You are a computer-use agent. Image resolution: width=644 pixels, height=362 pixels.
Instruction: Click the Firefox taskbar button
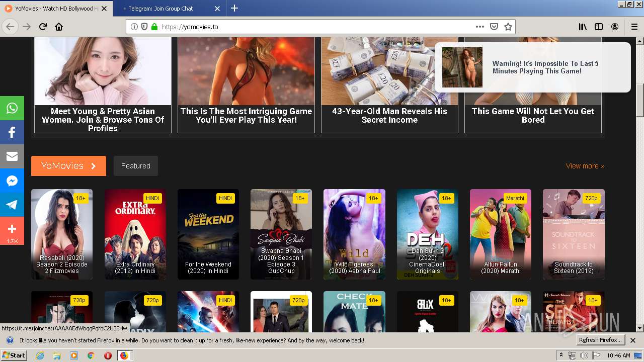click(124, 355)
